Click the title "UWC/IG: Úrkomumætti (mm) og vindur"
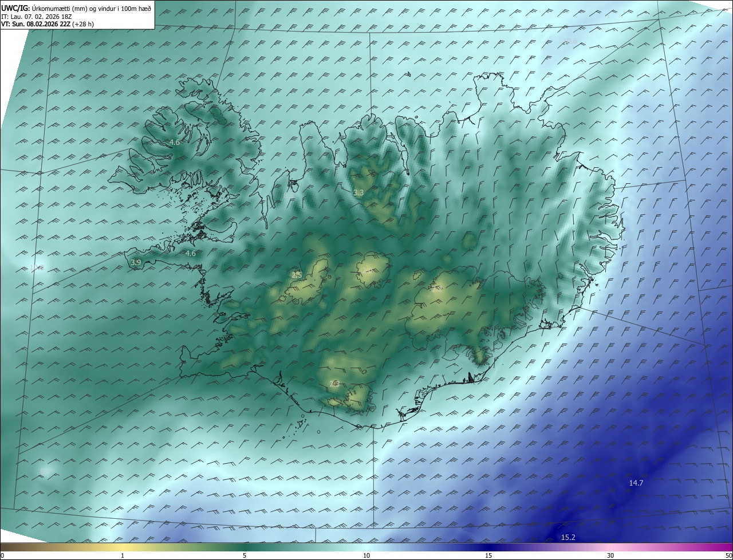The image size is (733, 560). [76, 8]
